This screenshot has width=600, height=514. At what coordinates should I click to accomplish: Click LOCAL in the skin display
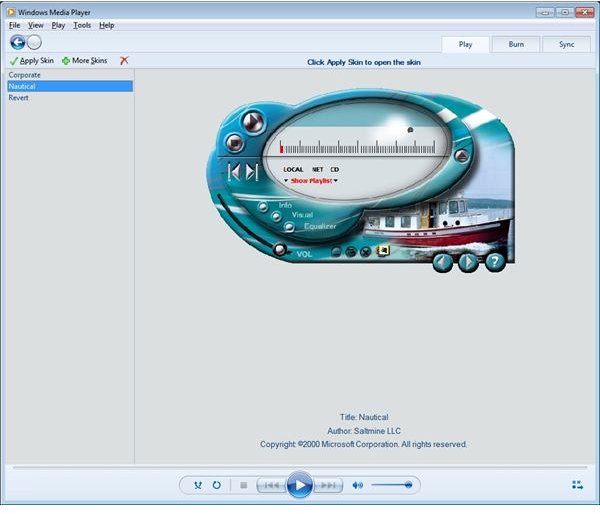pyautogui.click(x=293, y=170)
